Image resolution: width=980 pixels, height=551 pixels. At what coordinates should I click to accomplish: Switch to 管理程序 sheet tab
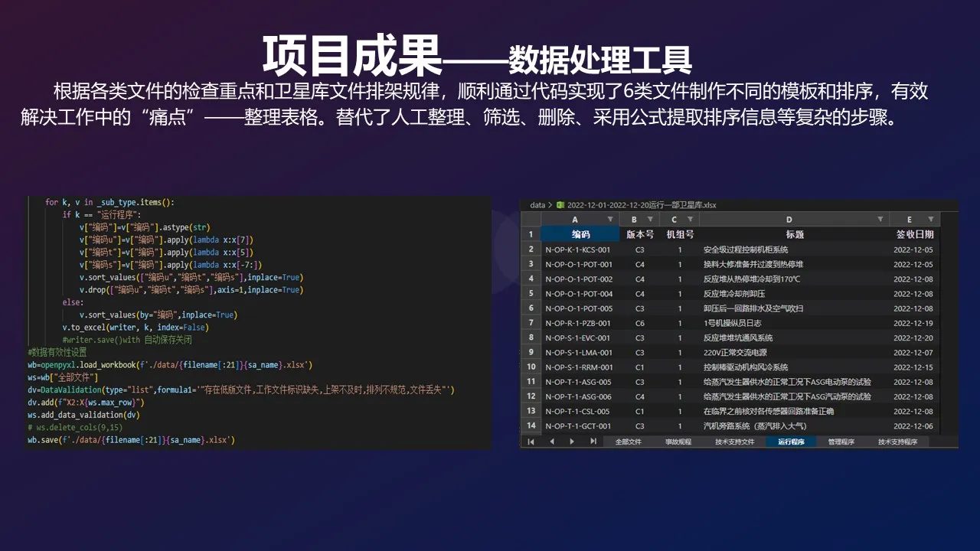pos(841,442)
